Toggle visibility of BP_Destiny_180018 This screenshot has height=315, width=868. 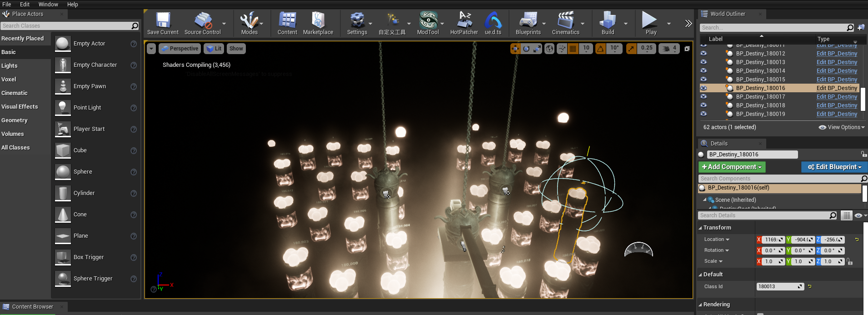(x=703, y=105)
